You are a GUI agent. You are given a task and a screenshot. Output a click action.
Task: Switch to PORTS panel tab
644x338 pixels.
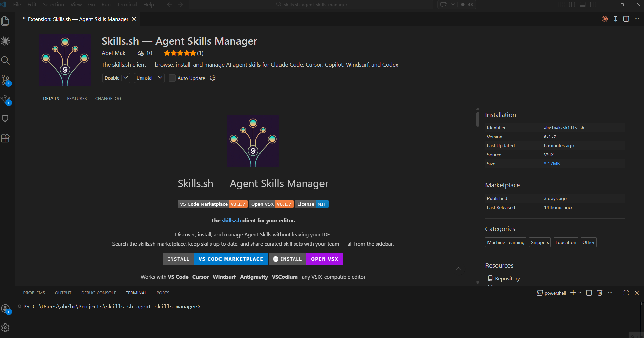pos(163,293)
